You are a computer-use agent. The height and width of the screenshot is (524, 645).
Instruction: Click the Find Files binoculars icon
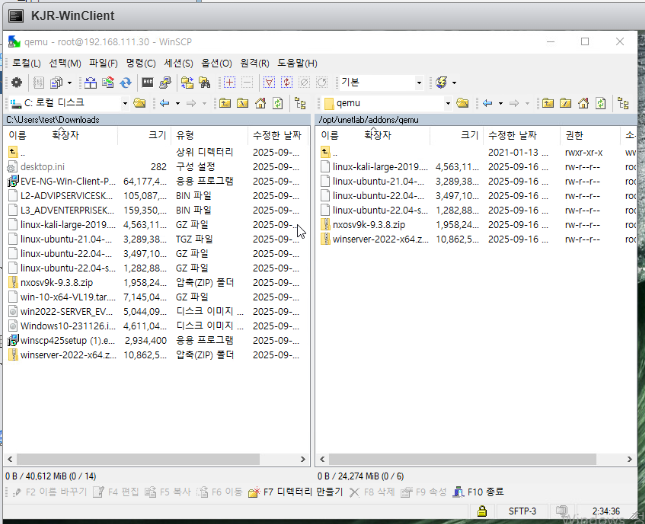204,83
